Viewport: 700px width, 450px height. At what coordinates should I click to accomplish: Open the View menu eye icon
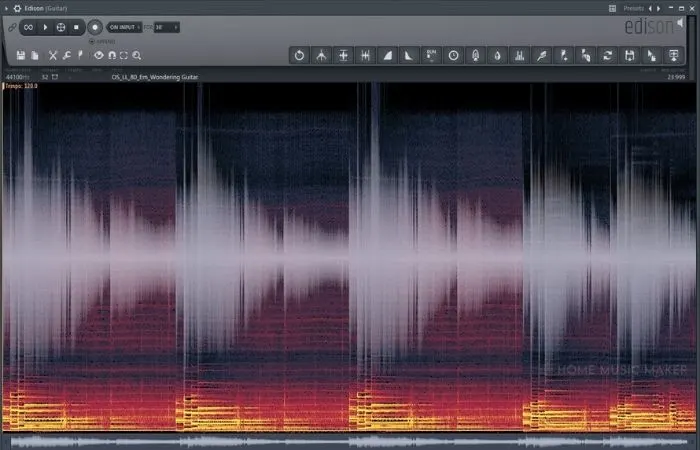99,55
